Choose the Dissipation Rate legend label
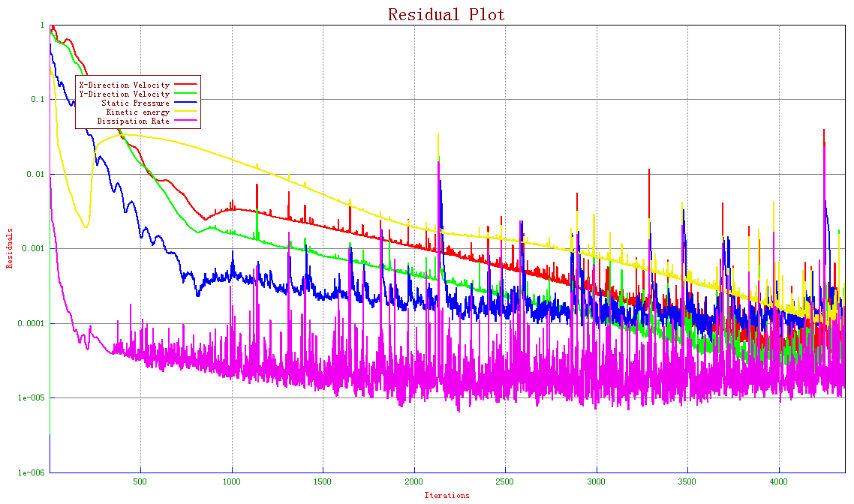The image size is (854, 504). click(133, 121)
